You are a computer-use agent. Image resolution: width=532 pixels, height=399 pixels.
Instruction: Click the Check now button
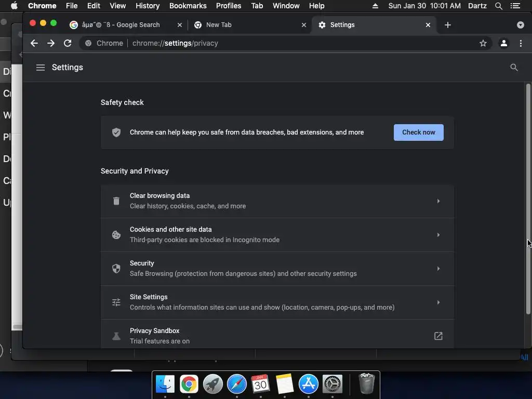pos(418,132)
